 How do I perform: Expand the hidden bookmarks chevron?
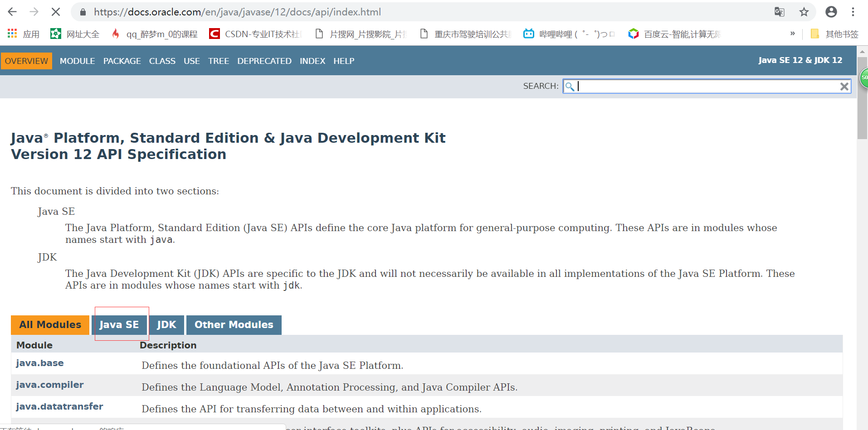point(792,34)
